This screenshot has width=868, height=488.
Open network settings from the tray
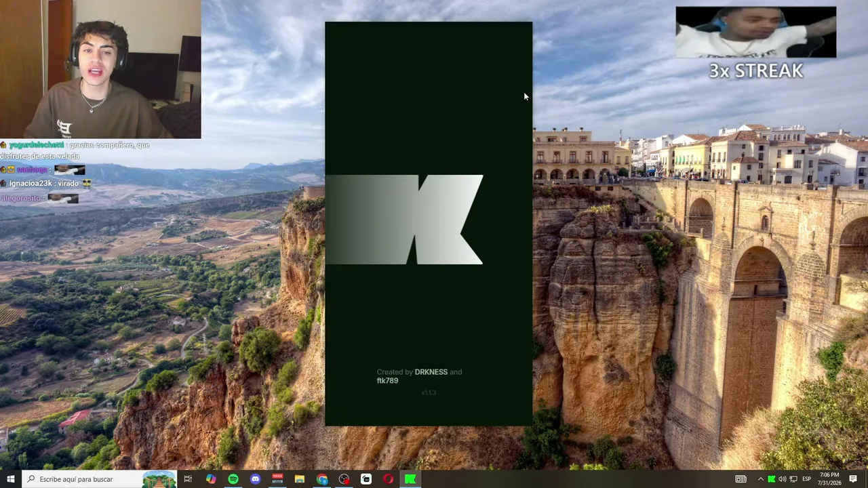tap(793, 479)
